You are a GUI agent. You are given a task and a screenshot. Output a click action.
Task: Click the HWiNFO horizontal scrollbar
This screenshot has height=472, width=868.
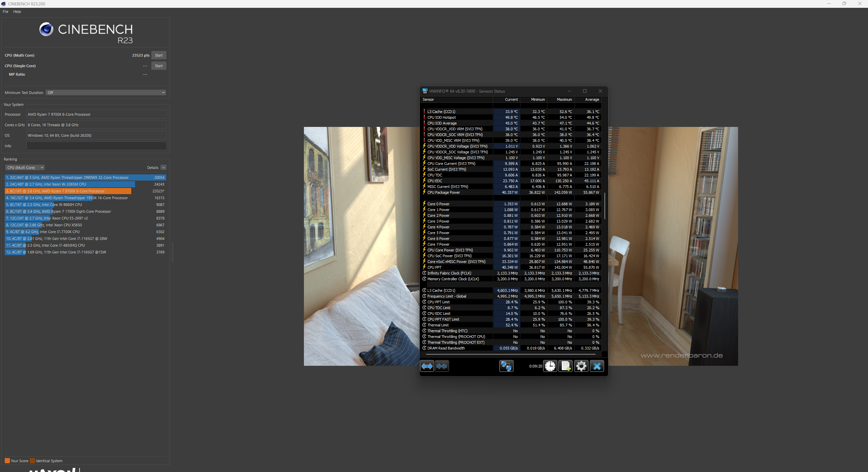510,354
